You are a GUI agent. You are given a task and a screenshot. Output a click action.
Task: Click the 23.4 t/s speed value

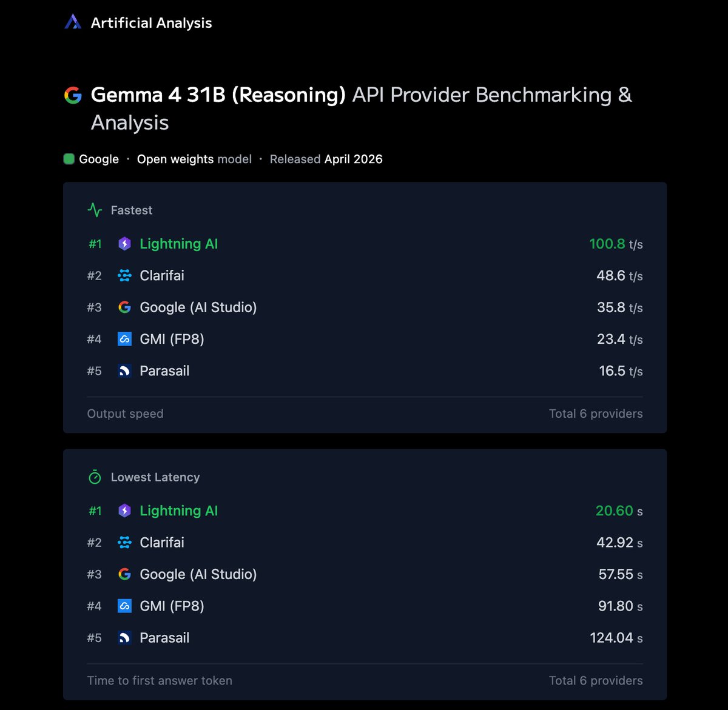coord(619,339)
